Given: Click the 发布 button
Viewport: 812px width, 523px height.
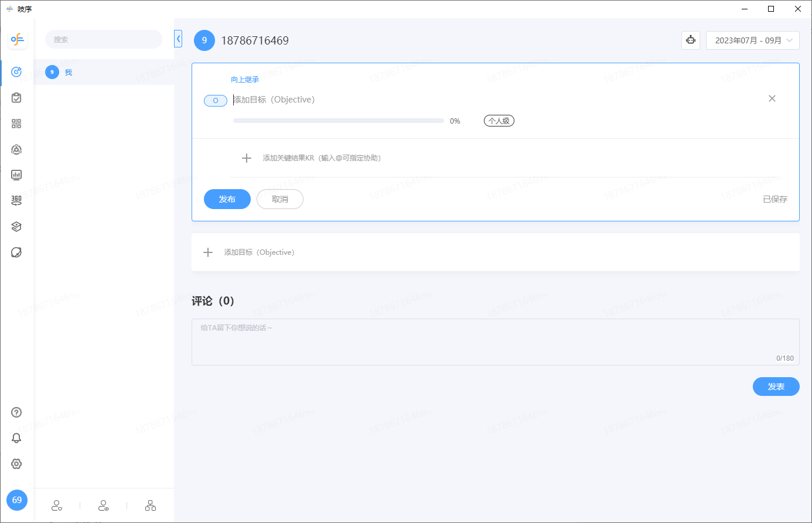Looking at the screenshot, I should (227, 199).
